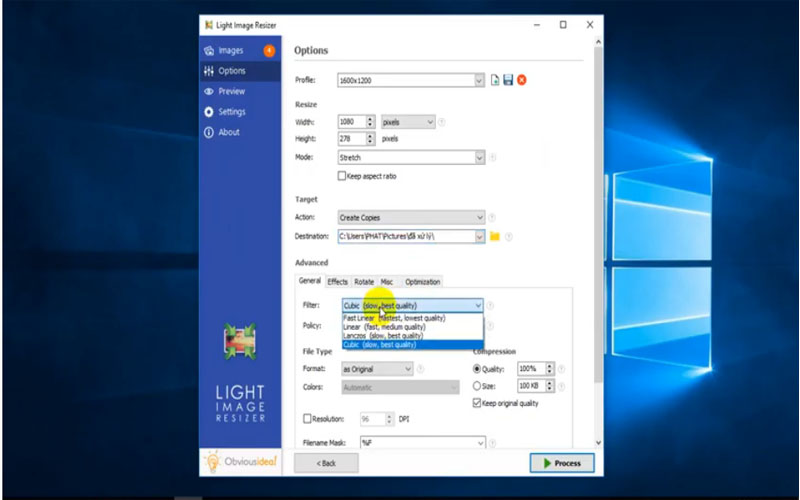Click the help icon next to width unit
The width and height of the screenshot is (800, 500).
coord(442,122)
